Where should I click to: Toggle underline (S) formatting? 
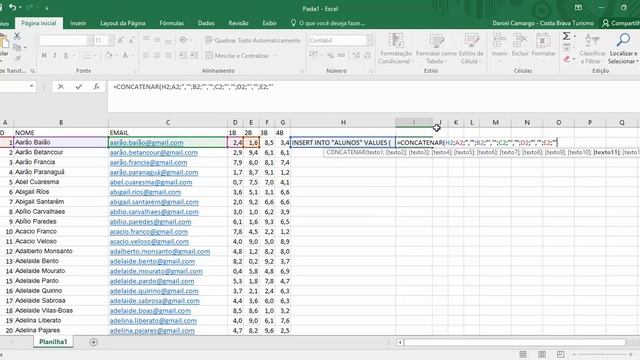coord(65,56)
